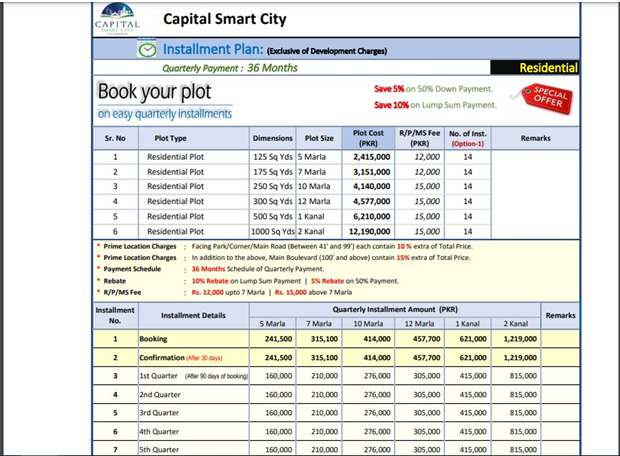Click the 'Rebate' note label
Viewport: 620px width, 456px height.
[115, 281]
